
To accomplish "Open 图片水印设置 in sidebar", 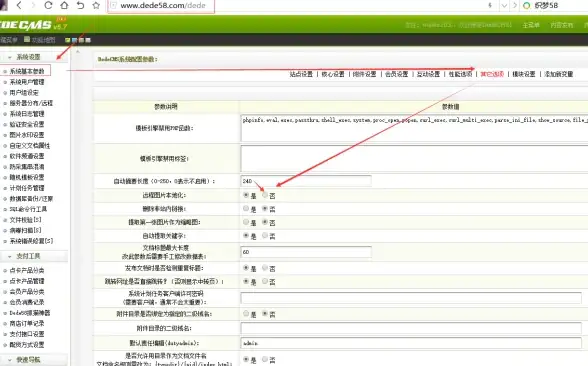I will coord(27,135).
